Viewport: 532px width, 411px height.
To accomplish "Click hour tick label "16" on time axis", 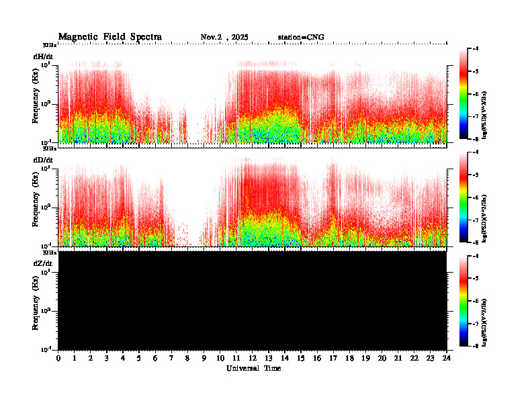I will coord(317,359).
